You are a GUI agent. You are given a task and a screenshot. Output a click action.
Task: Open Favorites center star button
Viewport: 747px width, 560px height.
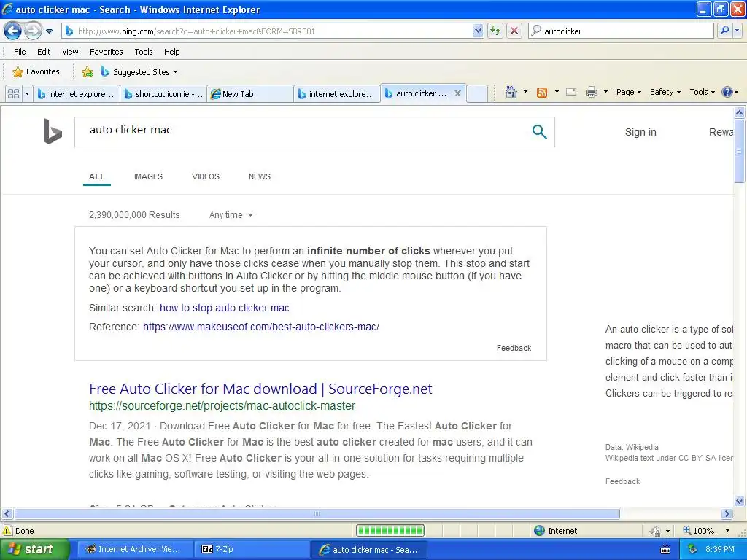click(x=36, y=72)
